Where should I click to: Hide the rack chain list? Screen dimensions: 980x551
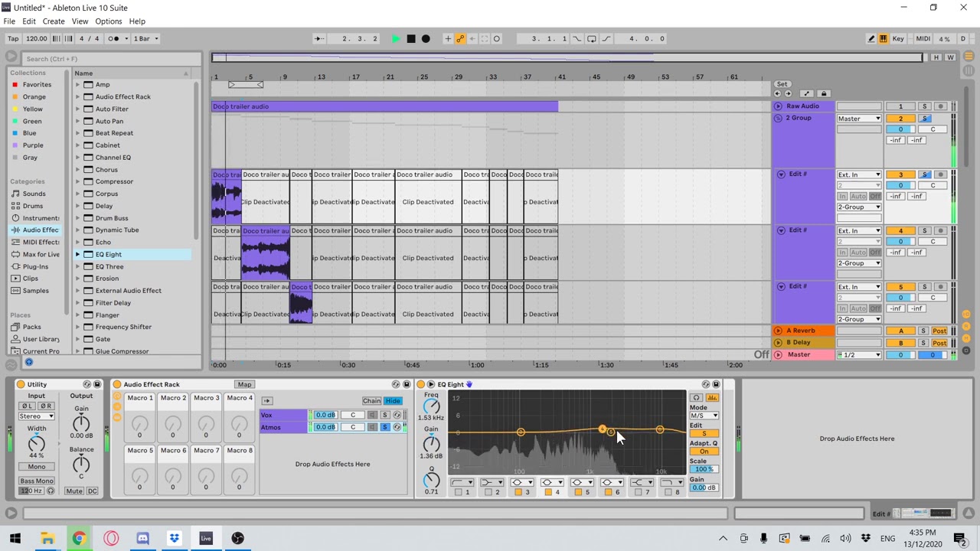[393, 401]
